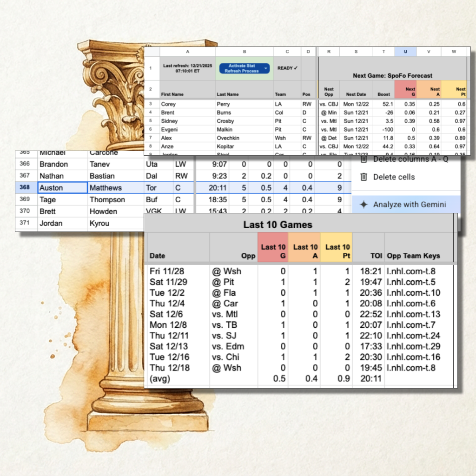Image resolution: width=476 pixels, height=476 pixels.
Task: Click the Gemini sparkle icon in the menu
Action: (364, 205)
